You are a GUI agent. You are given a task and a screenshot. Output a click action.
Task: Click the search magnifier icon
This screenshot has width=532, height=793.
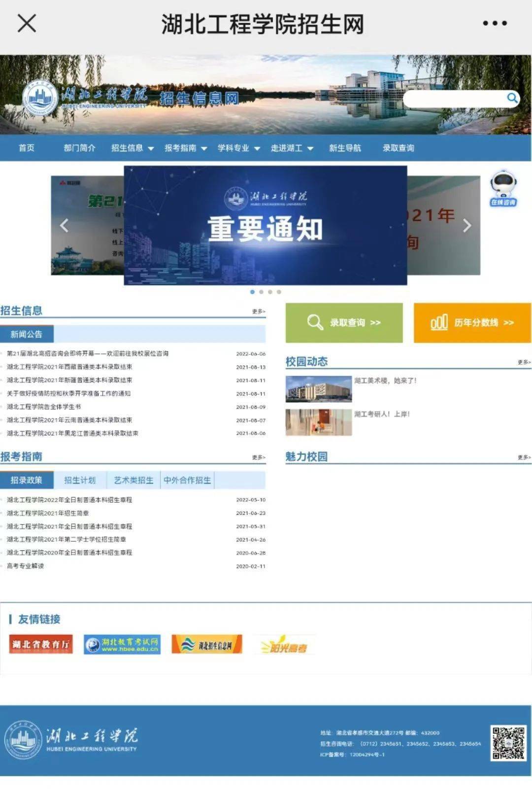coord(512,98)
